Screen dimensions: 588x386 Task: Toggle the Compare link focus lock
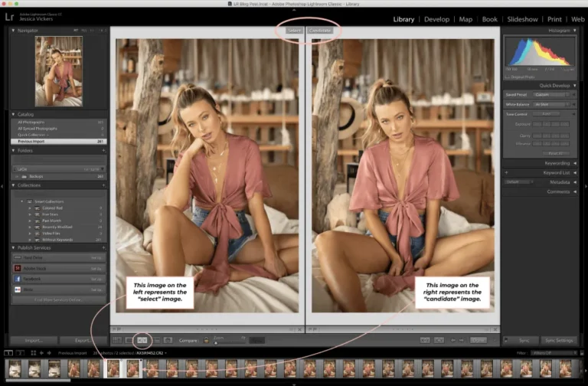click(x=206, y=340)
